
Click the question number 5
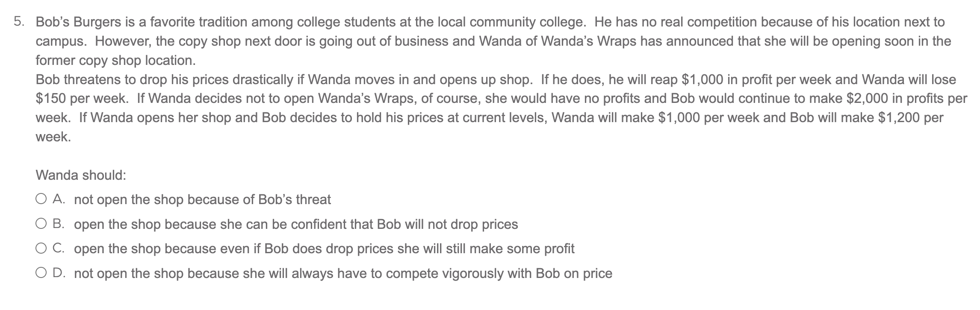[x=18, y=20]
